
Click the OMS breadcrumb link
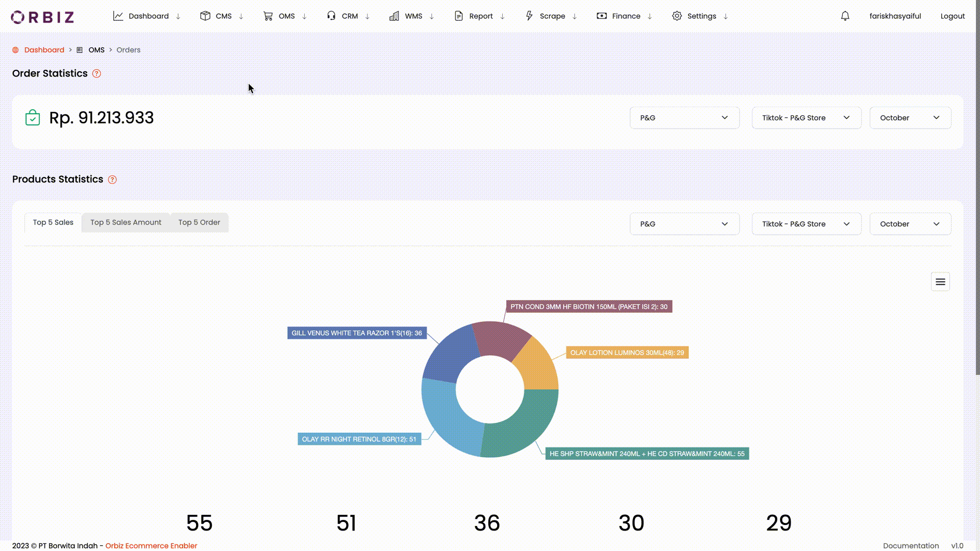pos(96,50)
